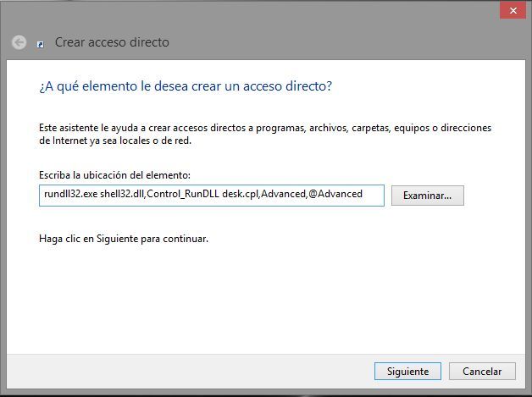The image size is (532, 397).
Task: Cancel the shortcut creation with Cancelar
Action: click(482, 372)
